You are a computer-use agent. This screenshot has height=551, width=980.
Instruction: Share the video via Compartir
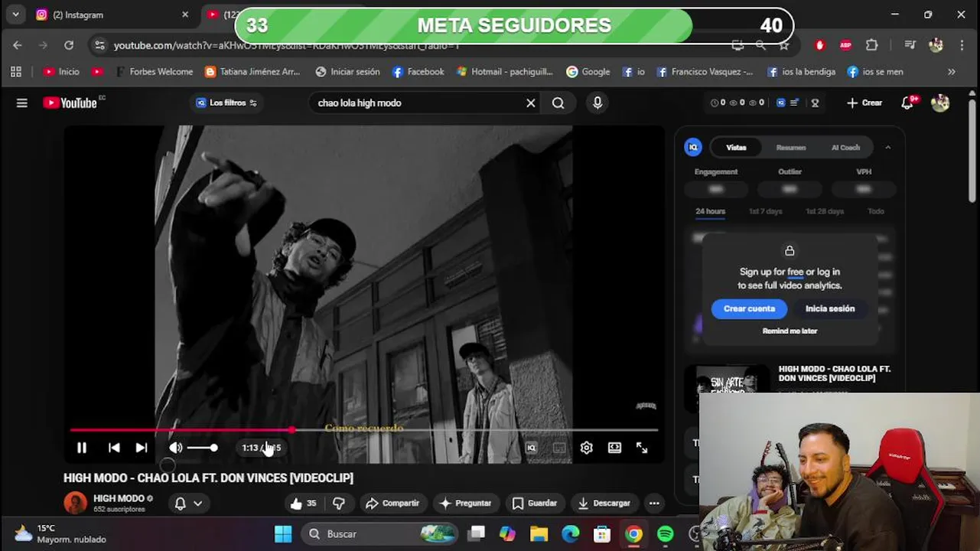tap(392, 503)
